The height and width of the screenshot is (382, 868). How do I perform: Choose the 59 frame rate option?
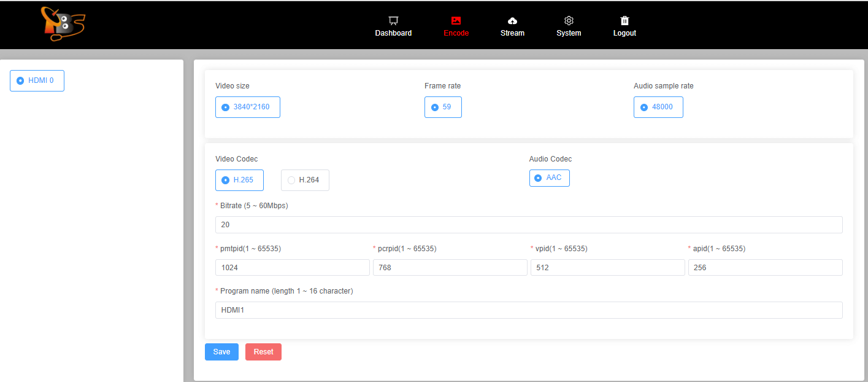(x=442, y=107)
